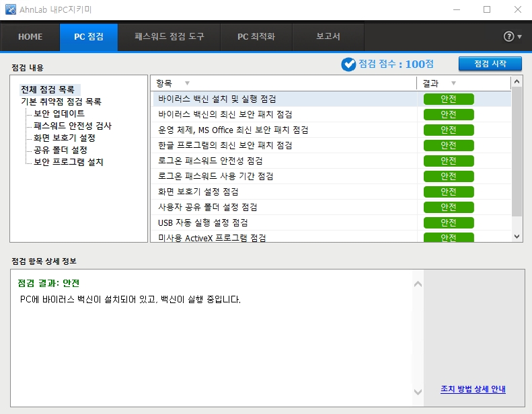Select 보안 업데이트 in the tree
The height and width of the screenshot is (414, 532).
click(59, 114)
